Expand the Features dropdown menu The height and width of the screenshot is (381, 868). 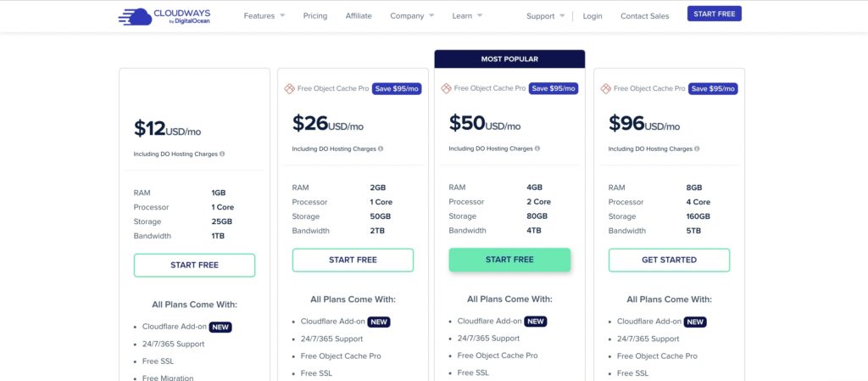tap(264, 16)
